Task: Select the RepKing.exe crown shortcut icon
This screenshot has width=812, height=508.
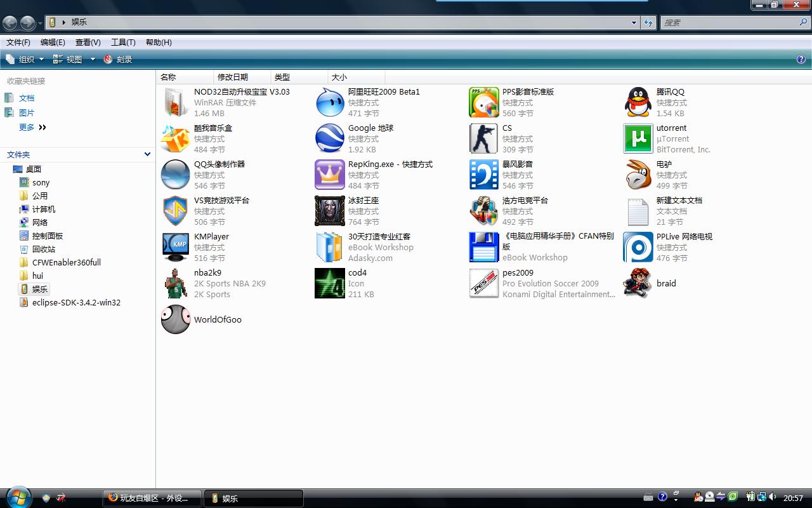Action: [x=330, y=175]
